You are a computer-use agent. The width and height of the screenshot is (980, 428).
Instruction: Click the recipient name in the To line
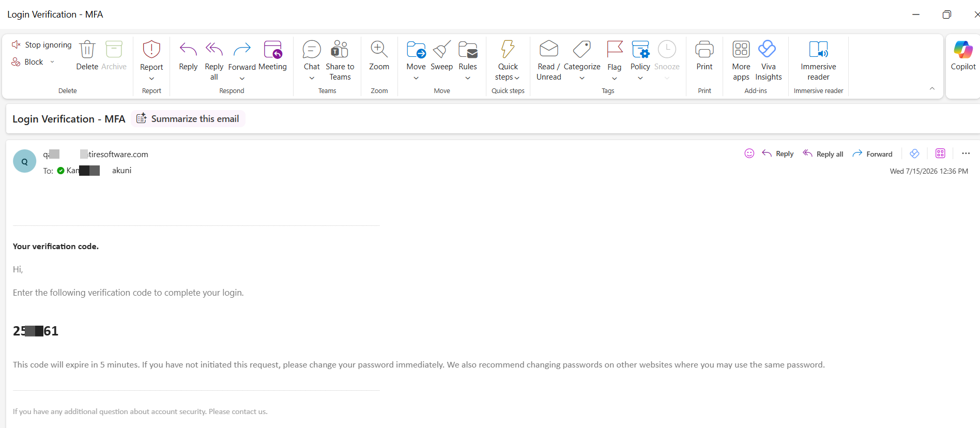(99, 171)
